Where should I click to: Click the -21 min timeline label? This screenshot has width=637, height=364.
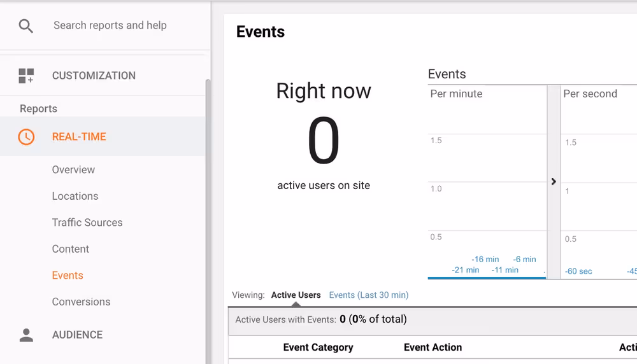pyautogui.click(x=466, y=270)
